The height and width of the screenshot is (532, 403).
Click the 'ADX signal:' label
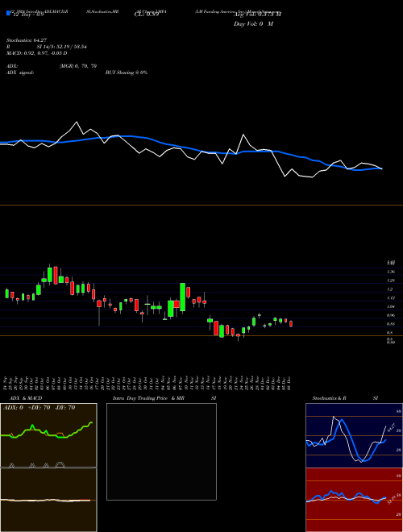(x=20, y=73)
